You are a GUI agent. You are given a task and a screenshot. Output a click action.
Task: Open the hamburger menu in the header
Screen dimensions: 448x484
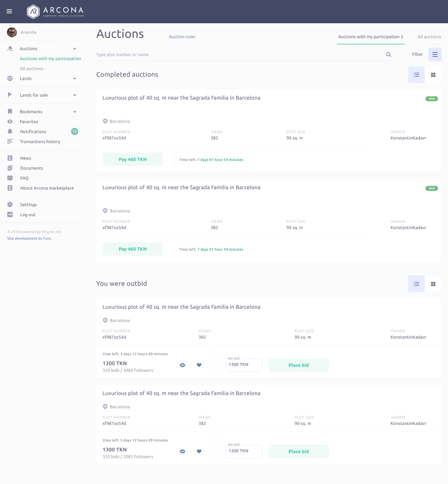[x=9, y=11]
